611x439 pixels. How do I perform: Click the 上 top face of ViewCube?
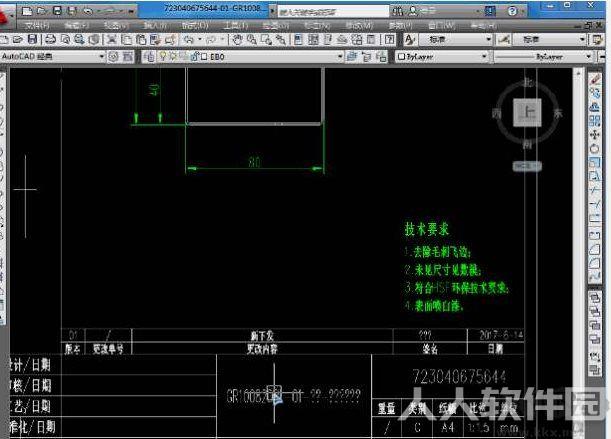click(527, 112)
